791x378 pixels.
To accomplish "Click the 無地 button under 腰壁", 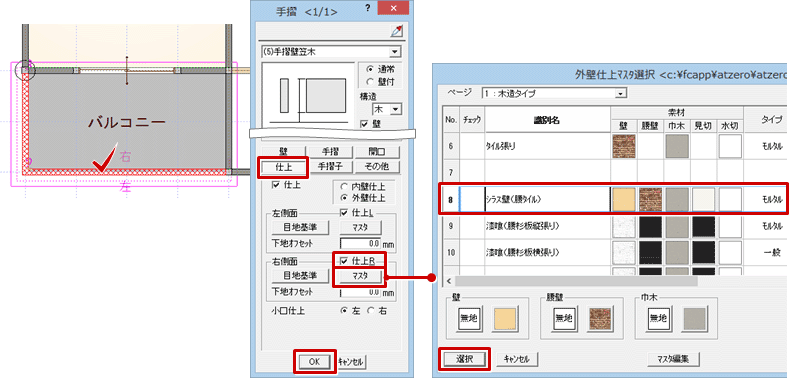I will (563, 318).
